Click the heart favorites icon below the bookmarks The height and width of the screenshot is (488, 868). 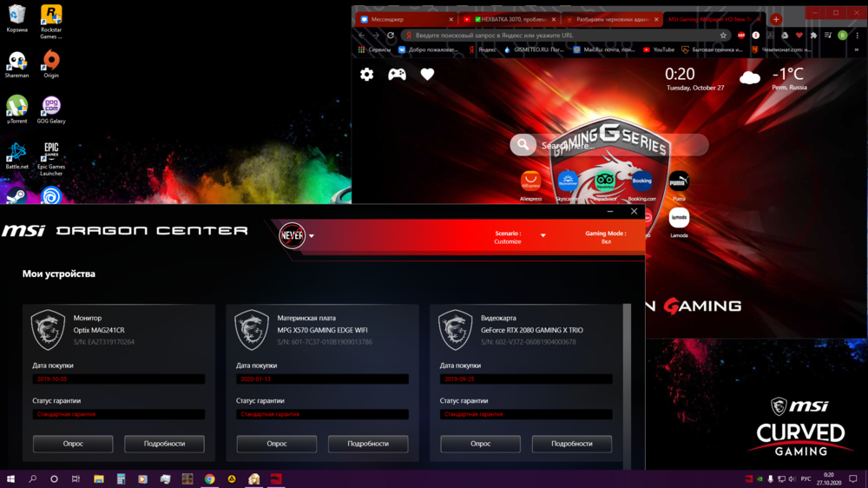tap(427, 75)
